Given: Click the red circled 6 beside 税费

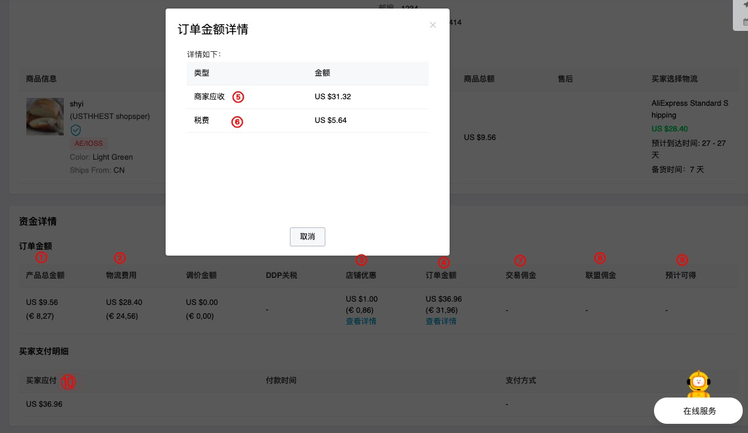Looking at the screenshot, I should (237, 121).
